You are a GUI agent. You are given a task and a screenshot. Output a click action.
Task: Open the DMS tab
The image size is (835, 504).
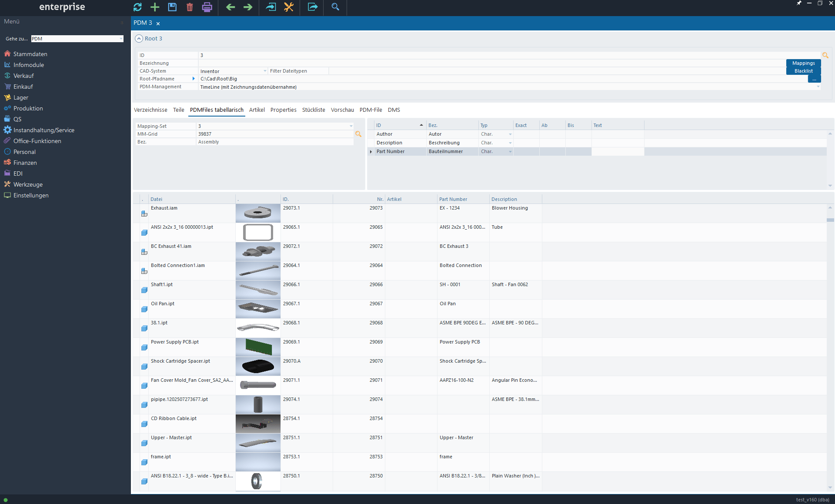pos(394,110)
